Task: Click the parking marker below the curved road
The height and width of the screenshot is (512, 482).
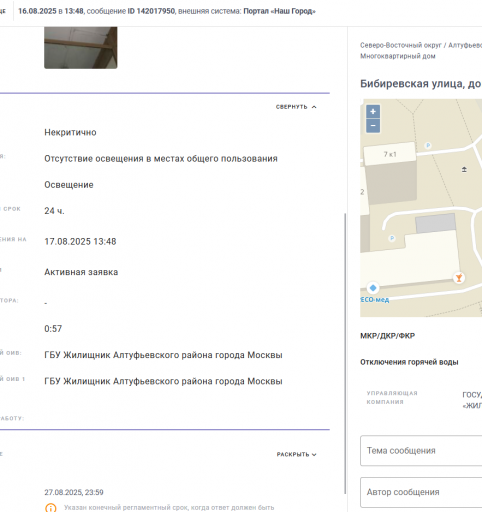Action: click(x=392, y=238)
